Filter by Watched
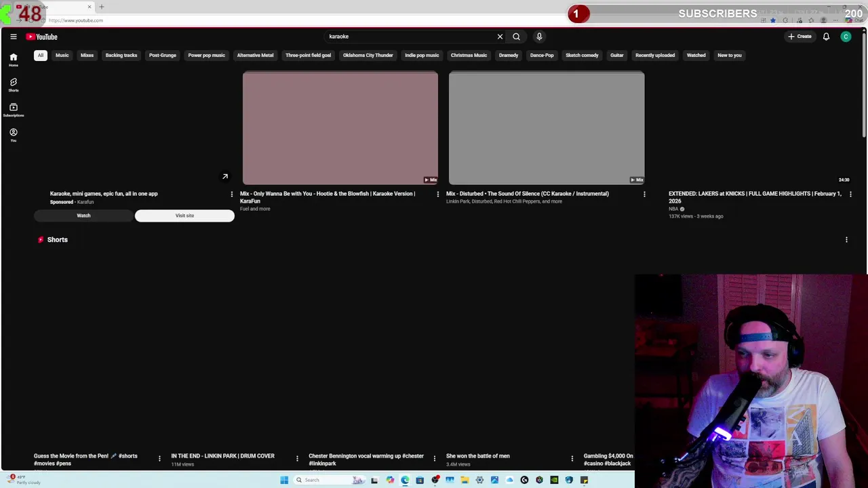 [696, 56]
